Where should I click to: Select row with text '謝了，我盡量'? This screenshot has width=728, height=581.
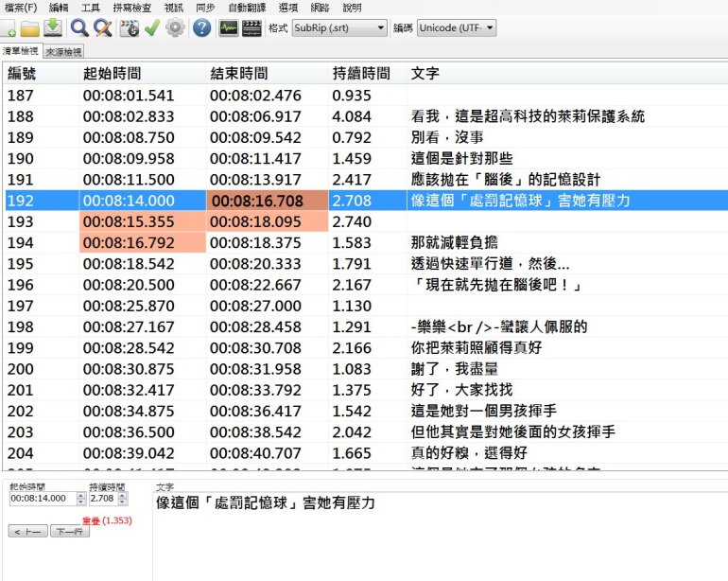point(366,369)
